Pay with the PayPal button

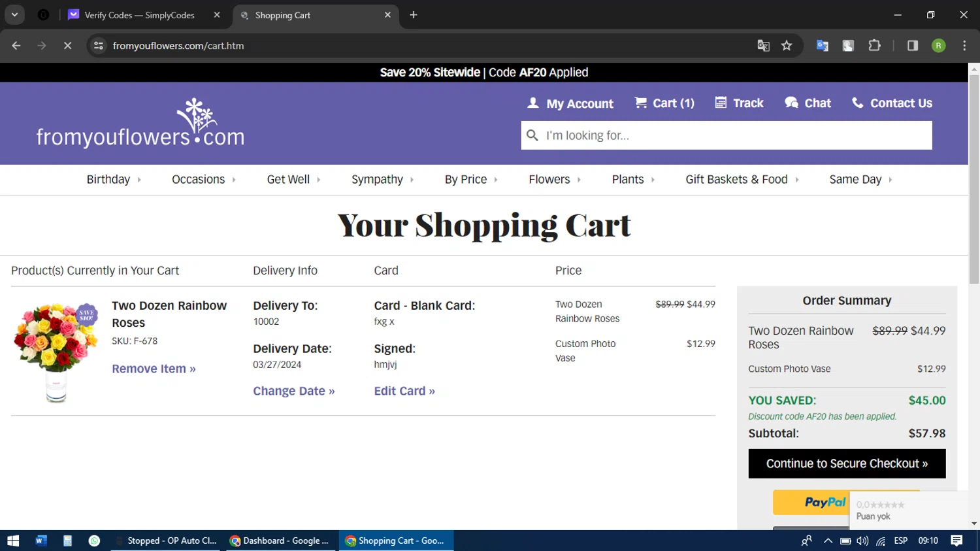[811, 502]
